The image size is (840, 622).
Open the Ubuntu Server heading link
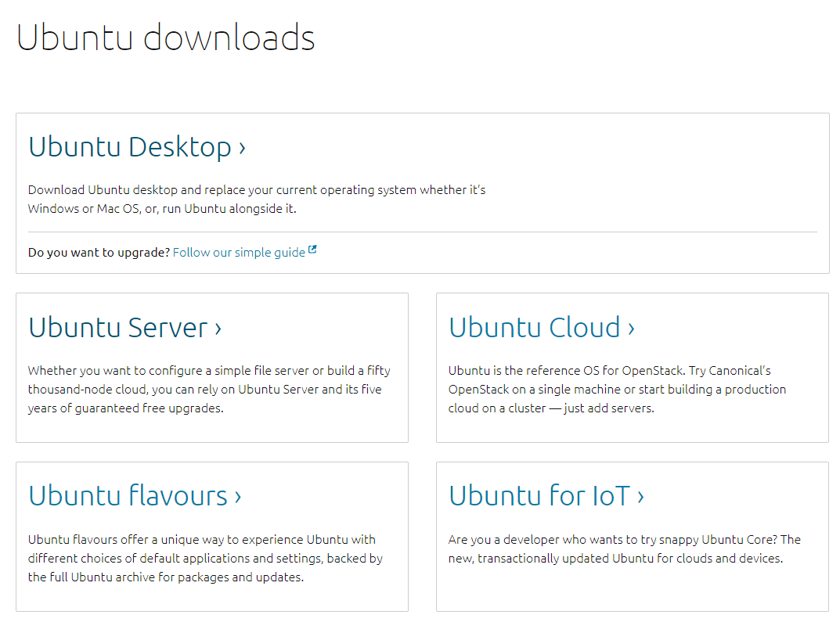coord(124,328)
